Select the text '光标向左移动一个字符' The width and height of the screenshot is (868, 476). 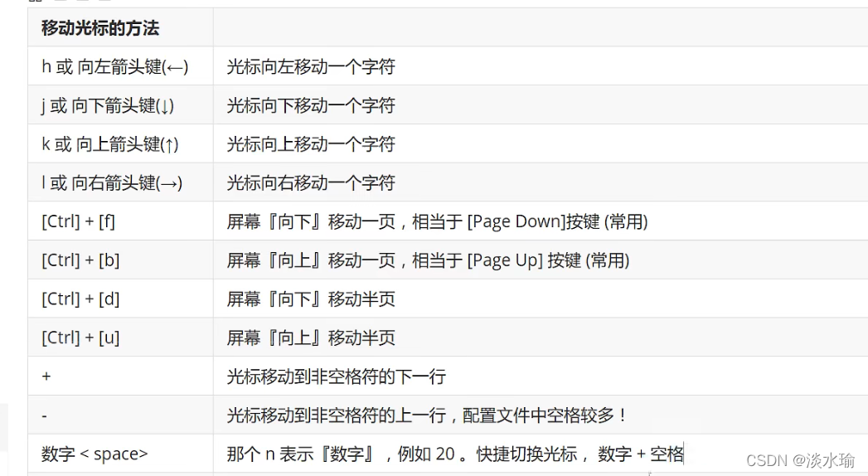pos(311,66)
